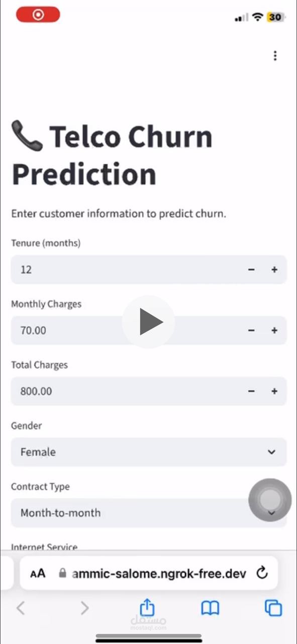
Task: Expand the Contract Type selector
Action: tap(148, 513)
